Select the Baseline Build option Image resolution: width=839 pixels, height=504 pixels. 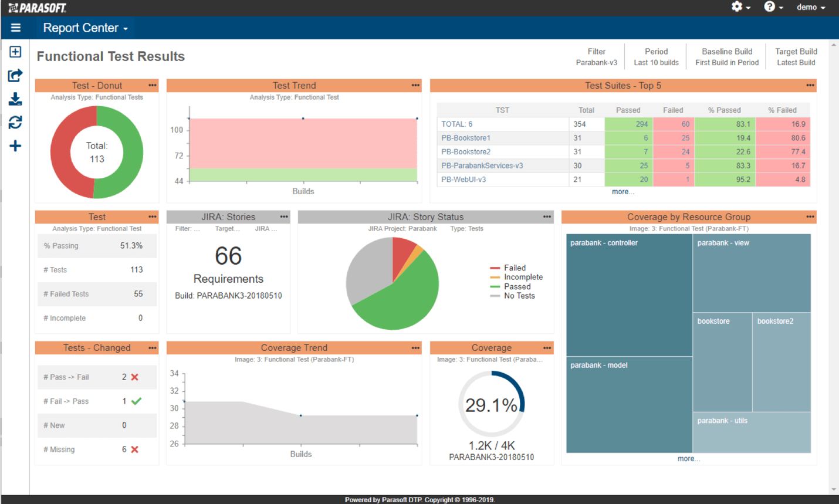point(726,57)
